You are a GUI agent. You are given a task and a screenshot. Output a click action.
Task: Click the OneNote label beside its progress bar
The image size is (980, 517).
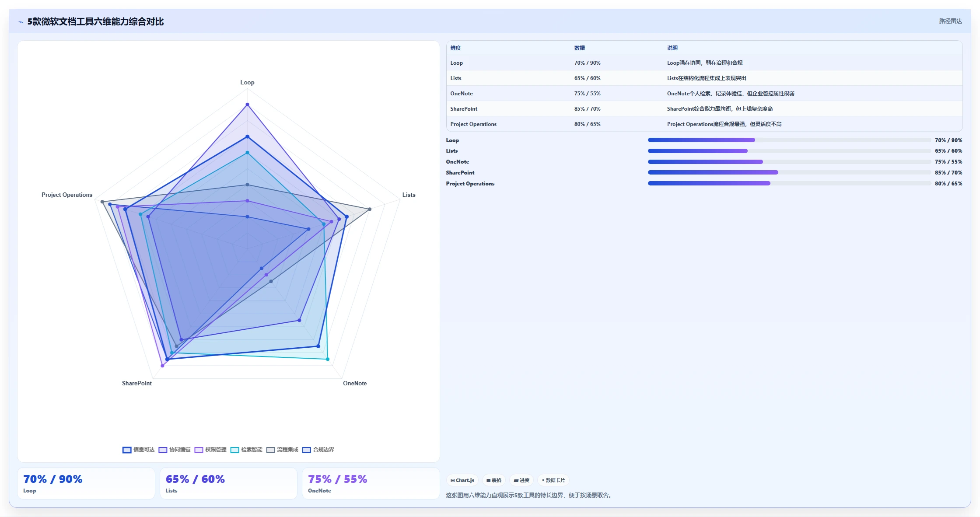point(457,162)
